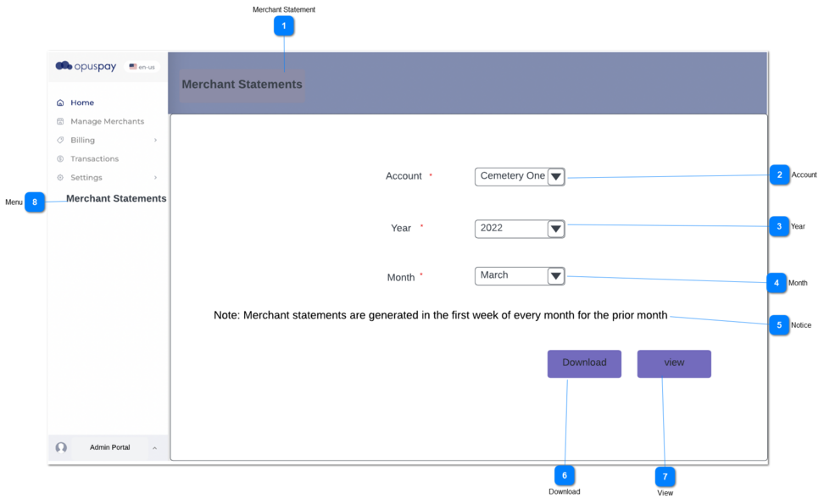This screenshot has width=824, height=504.
Task: Click the US flag language icon
Action: coord(131,66)
